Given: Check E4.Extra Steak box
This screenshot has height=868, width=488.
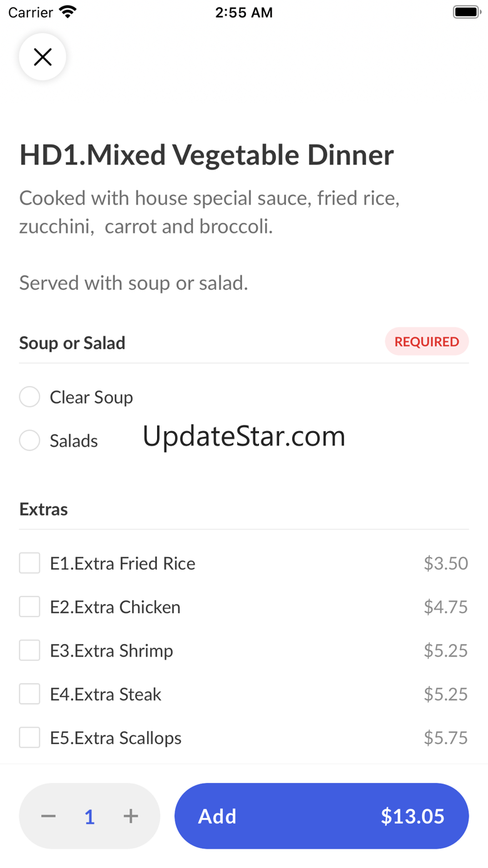Looking at the screenshot, I should (29, 694).
